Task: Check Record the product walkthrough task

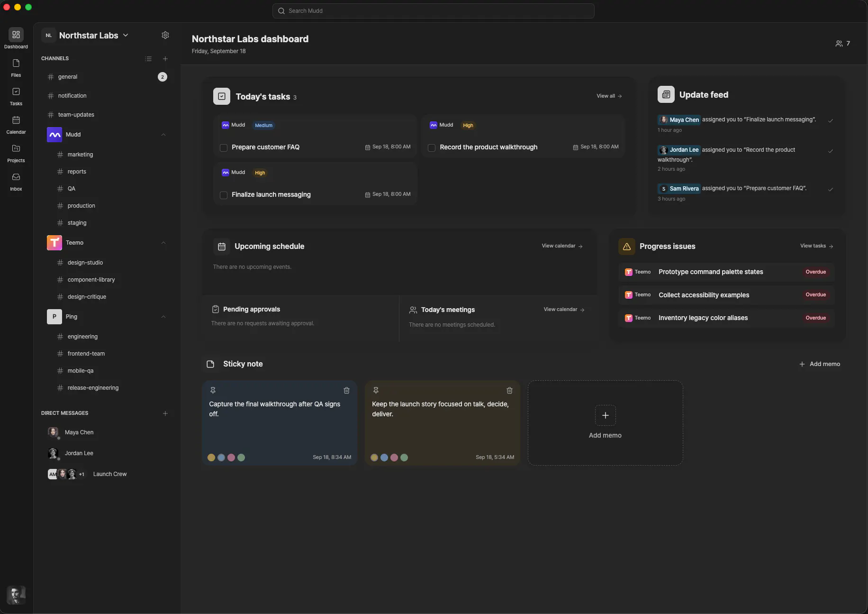Action: coord(432,148)
